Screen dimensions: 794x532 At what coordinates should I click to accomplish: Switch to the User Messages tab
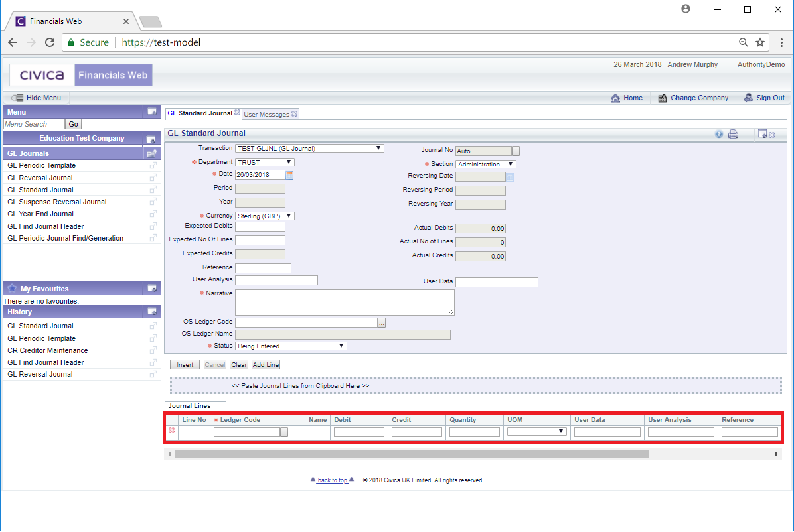point(266,114)
